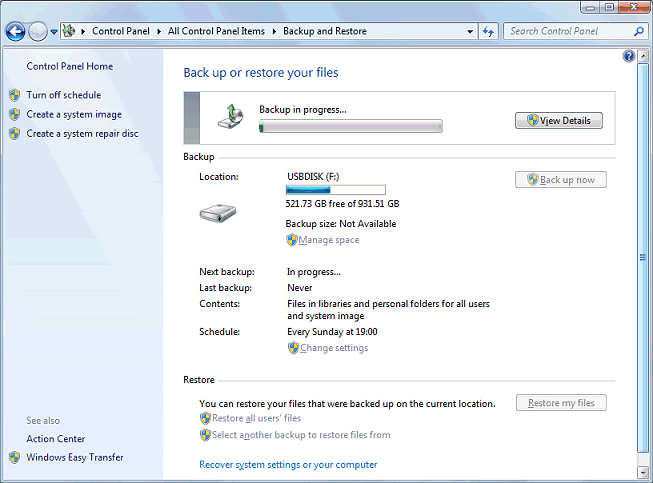The width and height of the screenshot is (653, 483).
Task: Open Create a system repair disc
Action: pos(82,133)
